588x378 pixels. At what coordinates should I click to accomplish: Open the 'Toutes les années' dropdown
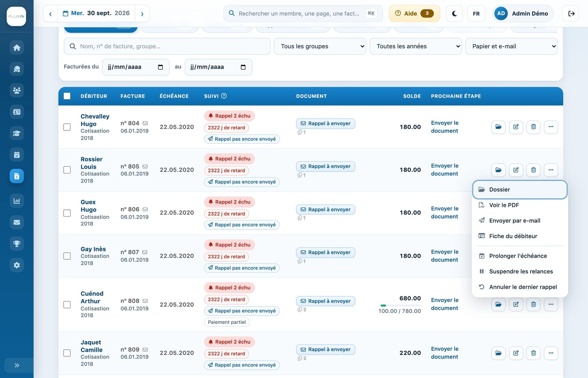(x=416, y=46)
